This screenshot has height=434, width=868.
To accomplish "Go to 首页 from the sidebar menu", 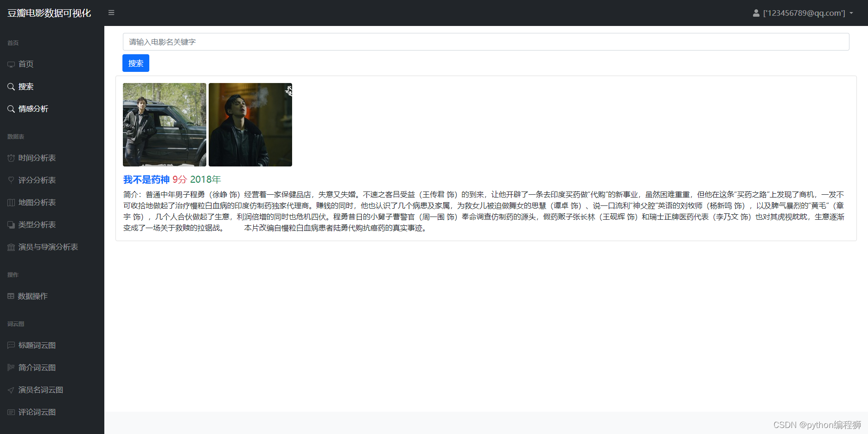I will (x=26, y=64).
